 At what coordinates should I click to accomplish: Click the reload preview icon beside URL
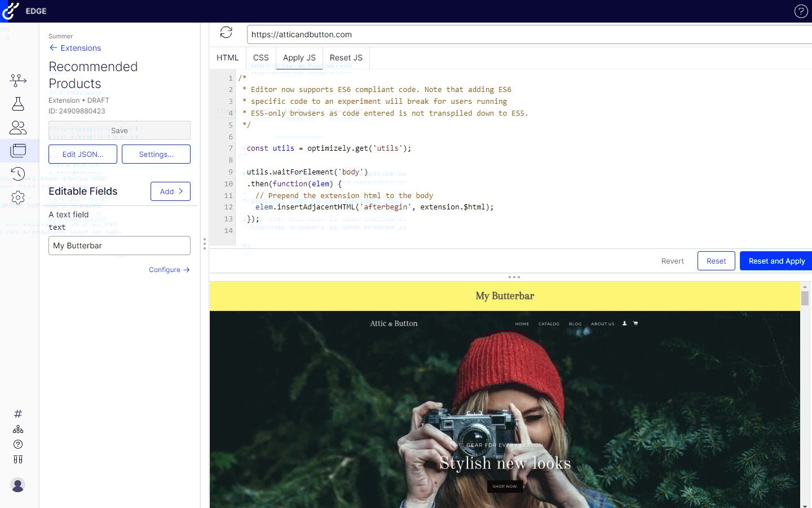click(226, 33)
